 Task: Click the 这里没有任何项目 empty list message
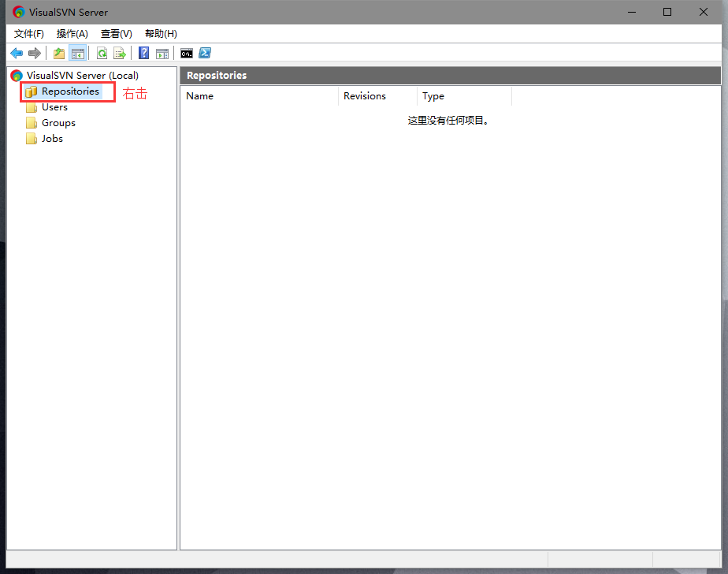coord(448,121)
